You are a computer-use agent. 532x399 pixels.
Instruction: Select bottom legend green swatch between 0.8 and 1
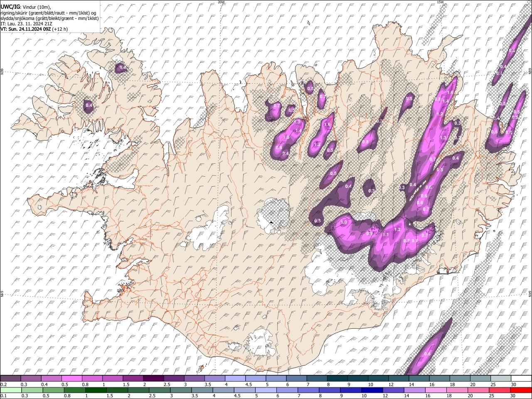click(74, 390)
